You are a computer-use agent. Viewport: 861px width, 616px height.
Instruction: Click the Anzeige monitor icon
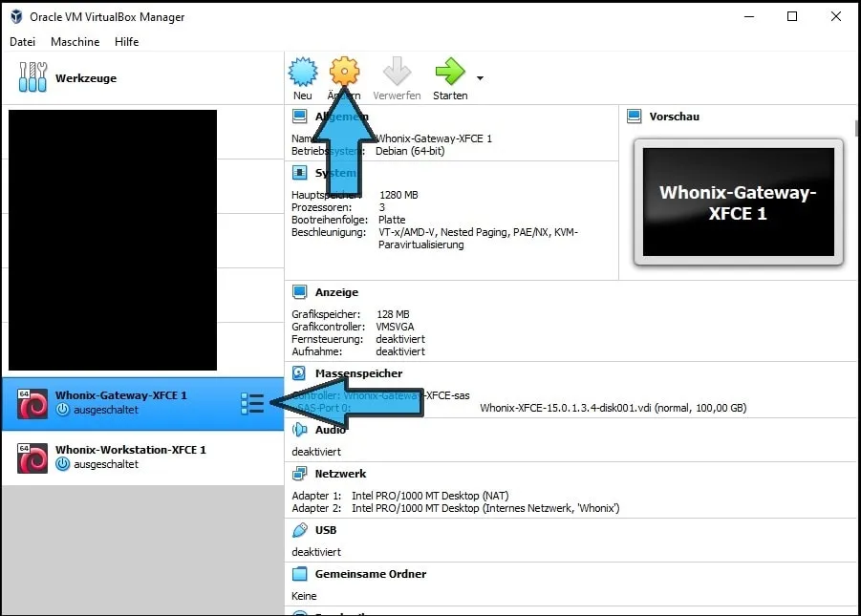coord(299,292)
